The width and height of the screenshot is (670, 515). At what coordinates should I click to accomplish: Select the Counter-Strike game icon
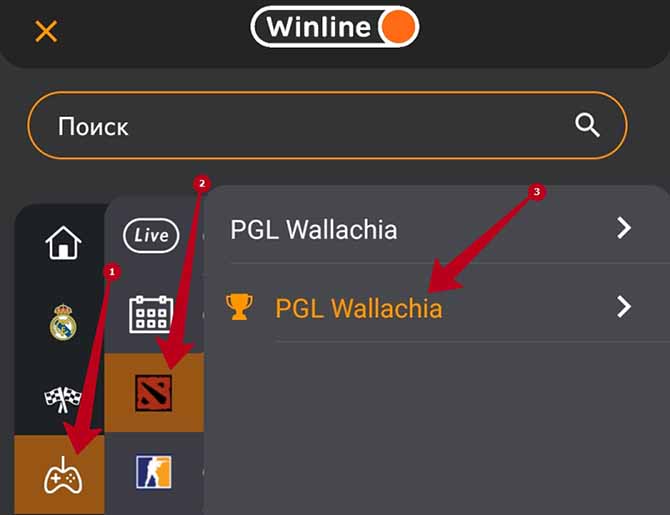153,472
